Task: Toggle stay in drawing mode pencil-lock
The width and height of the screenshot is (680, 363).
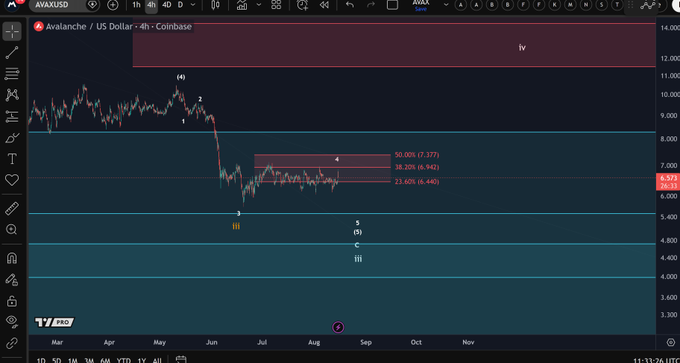Action: pyautogui.click(x=12, y=280)
